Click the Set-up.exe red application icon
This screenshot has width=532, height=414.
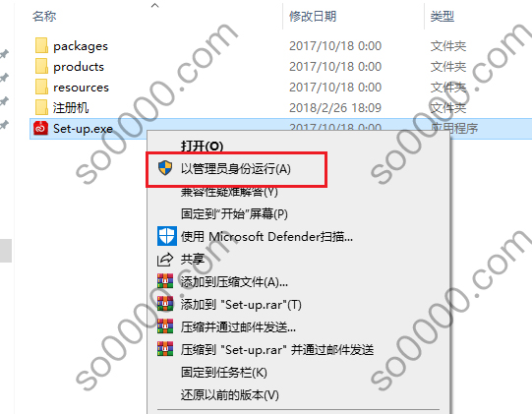(40, 128)
